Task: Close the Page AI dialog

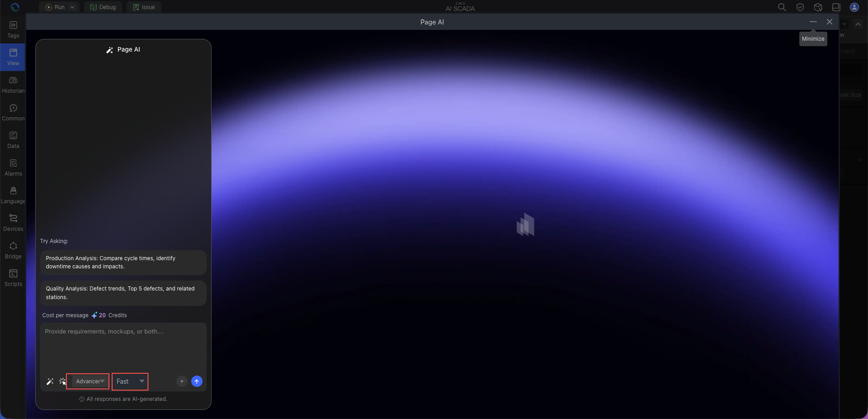Action: [830, 22]
